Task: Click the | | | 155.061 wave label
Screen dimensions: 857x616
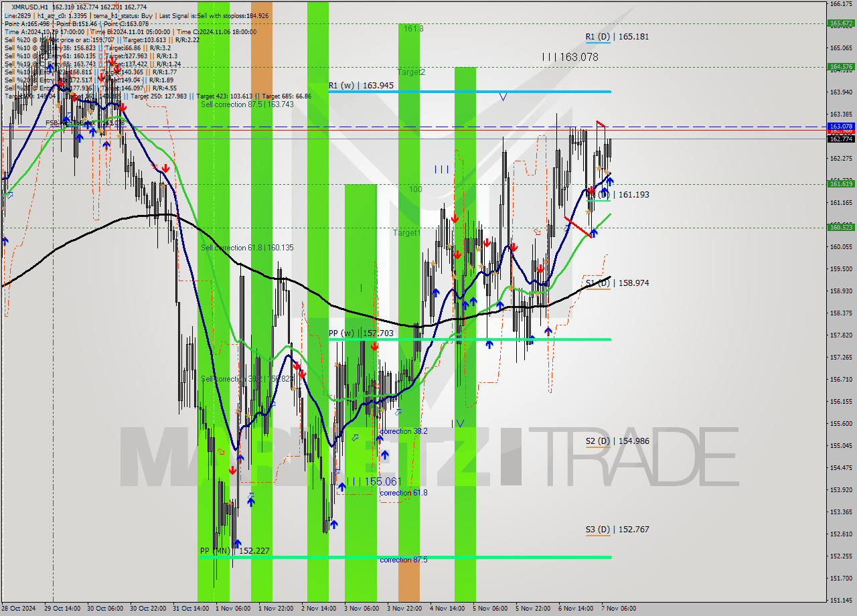Action: click(373, 481)
